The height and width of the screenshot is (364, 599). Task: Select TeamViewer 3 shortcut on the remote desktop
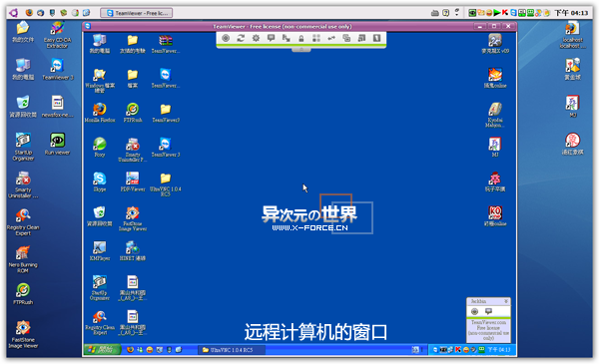point(166,147)
